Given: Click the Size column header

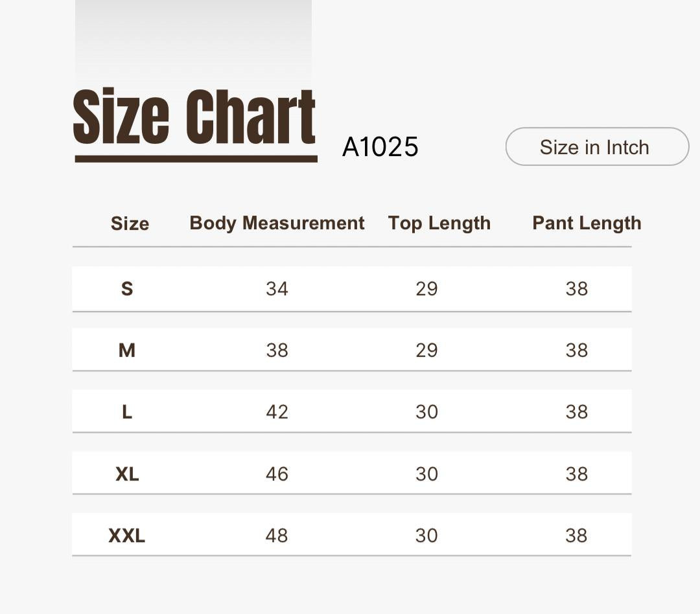Looking at the screenshot, I should point(130,223).
